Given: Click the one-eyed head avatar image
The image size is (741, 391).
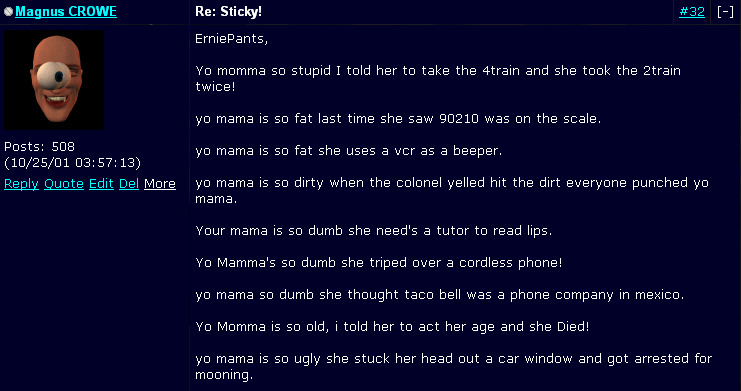Looking at the screenshot, I should 54,80.
